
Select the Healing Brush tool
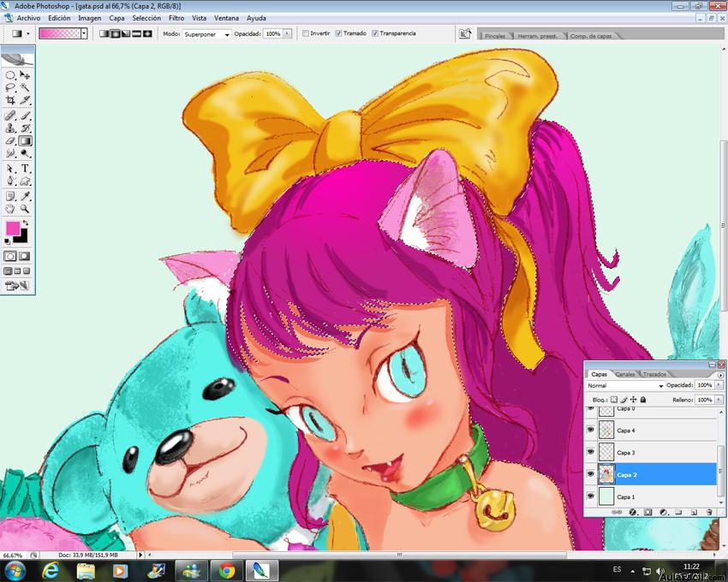(x=10, y=116)
